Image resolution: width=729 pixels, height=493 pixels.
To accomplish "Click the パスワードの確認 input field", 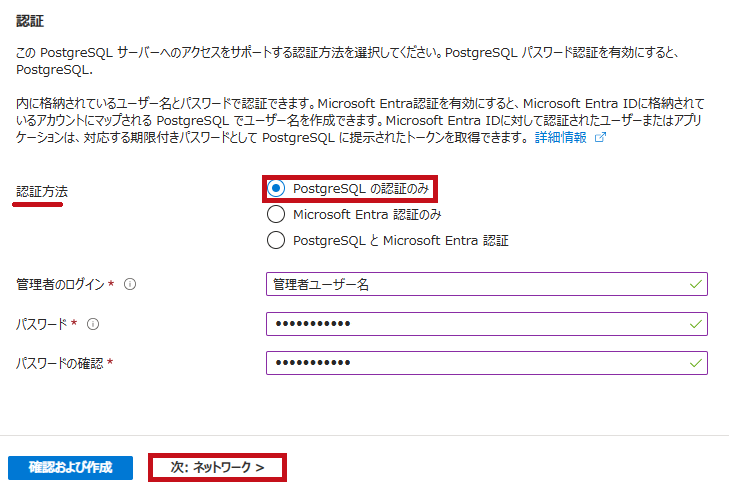I will click(487, 363).
